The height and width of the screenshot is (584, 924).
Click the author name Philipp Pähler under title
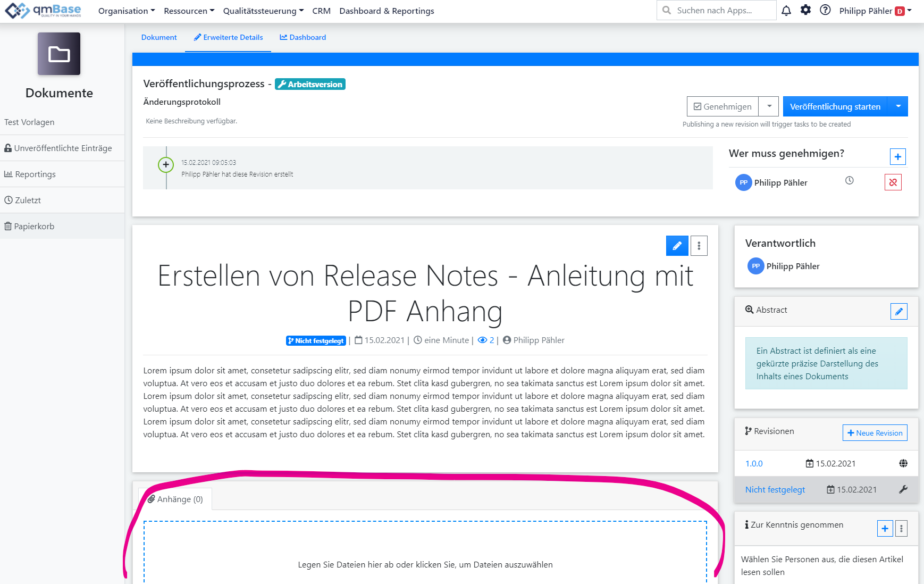[x=539, y=340]
